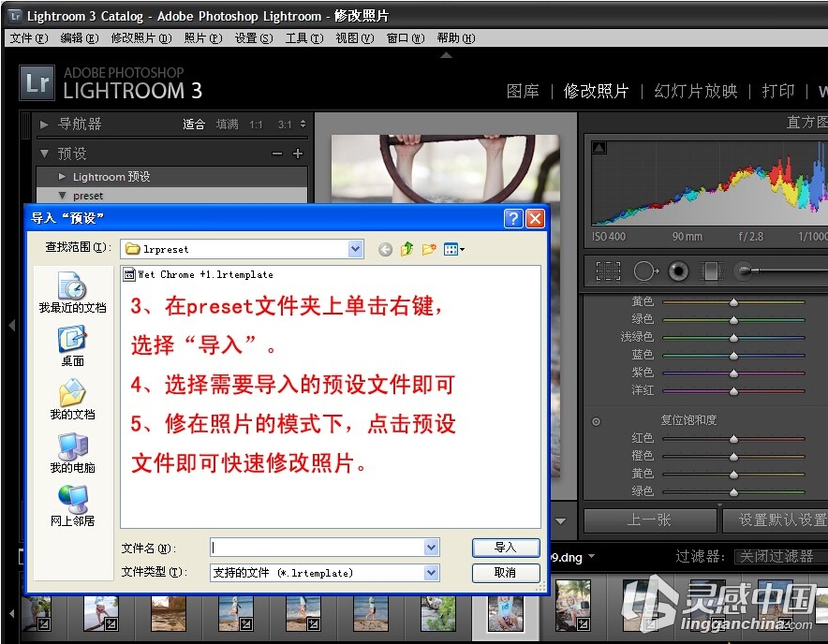Collapse the left panel group arrow
Screen dimensions: 828x644
pyautogui.click(x=12, y=325)
